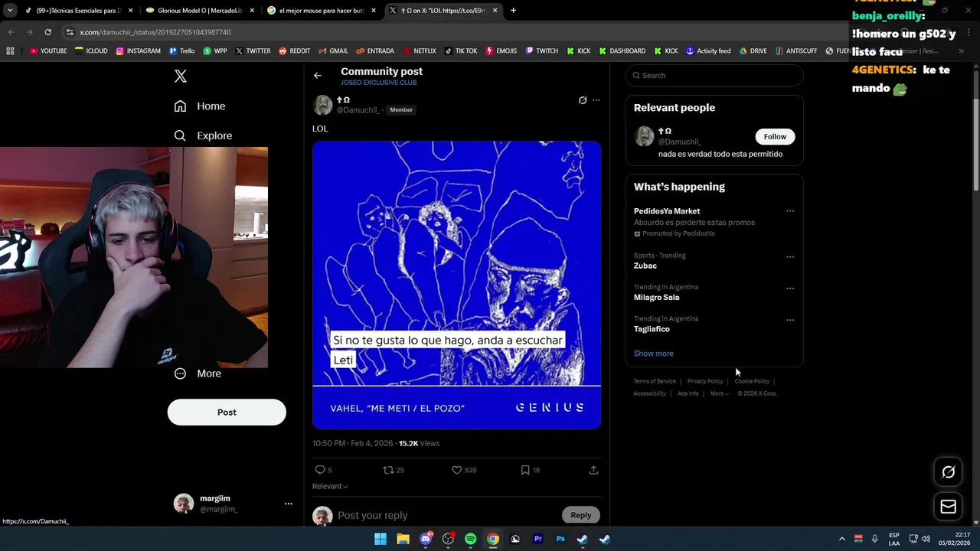Click the reply bubble icon

(320, 470)
